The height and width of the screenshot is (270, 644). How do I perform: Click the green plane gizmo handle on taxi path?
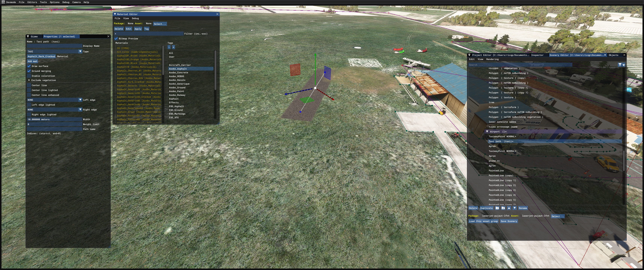(x=307, y=100)
